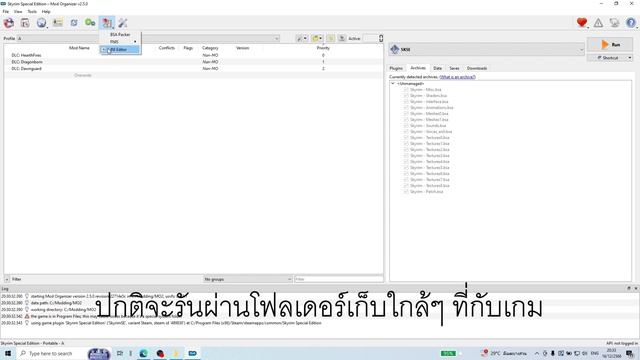Open the File menu
Screen dimensions: 640x360
pos(6,11)
